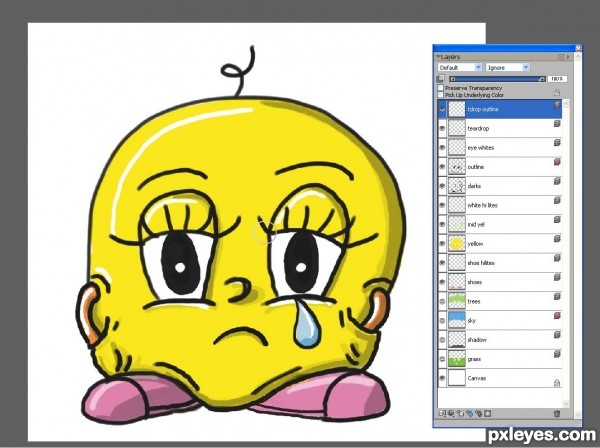
Task: Click the layer lock icon above list
Action: [557, 93]
